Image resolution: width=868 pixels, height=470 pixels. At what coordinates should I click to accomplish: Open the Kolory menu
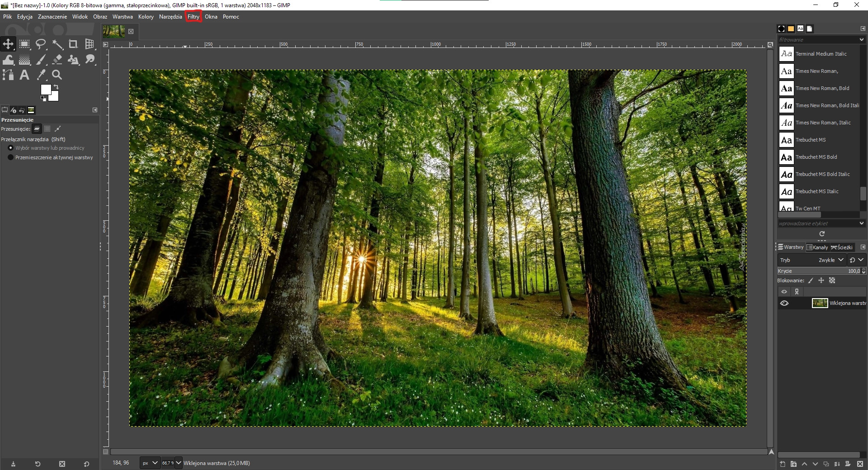146,17
